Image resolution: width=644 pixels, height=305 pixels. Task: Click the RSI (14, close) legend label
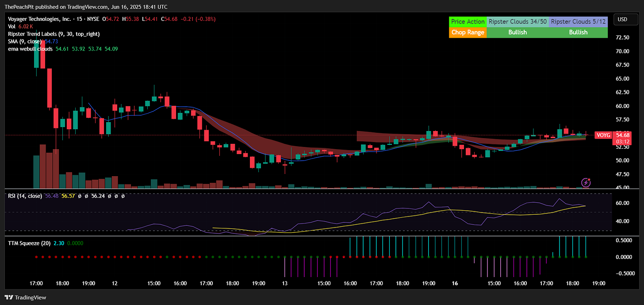25,196
